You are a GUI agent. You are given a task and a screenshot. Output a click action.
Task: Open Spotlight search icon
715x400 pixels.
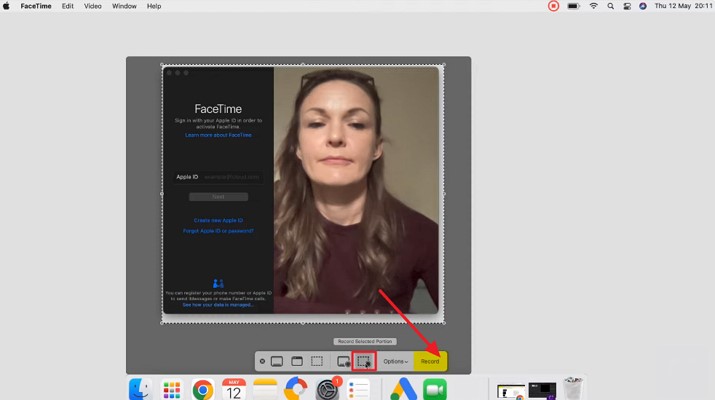tap(611, 6)
